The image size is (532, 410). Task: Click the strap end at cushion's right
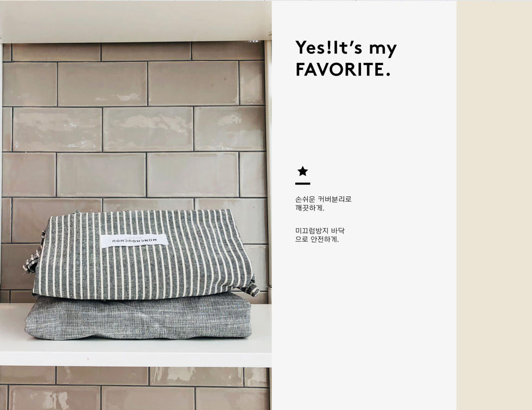(x=253, y=289)
